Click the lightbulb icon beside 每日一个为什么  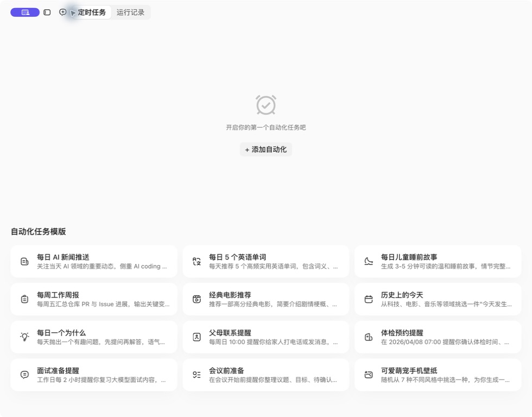(24, 337)
